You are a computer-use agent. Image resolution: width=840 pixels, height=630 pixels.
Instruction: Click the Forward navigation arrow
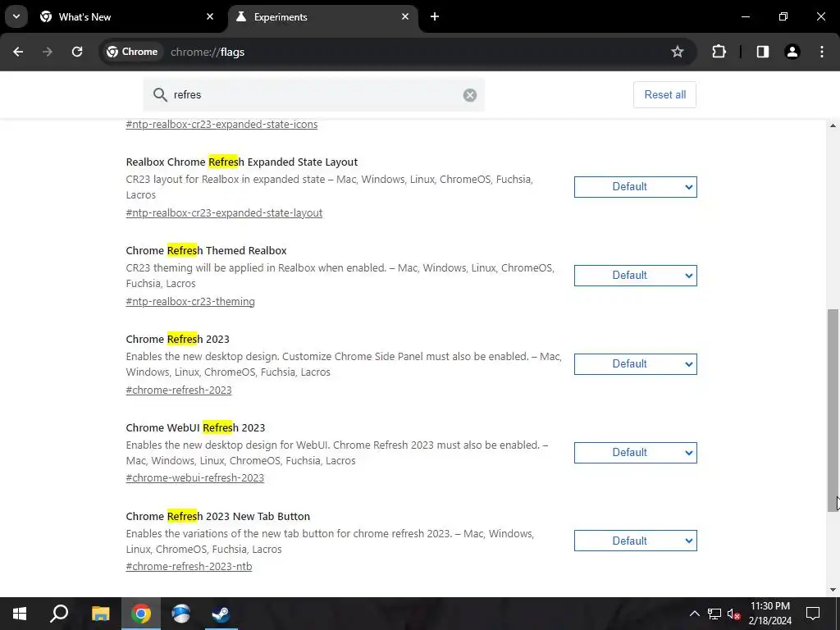pyautogui.click(x=47, y=52)
